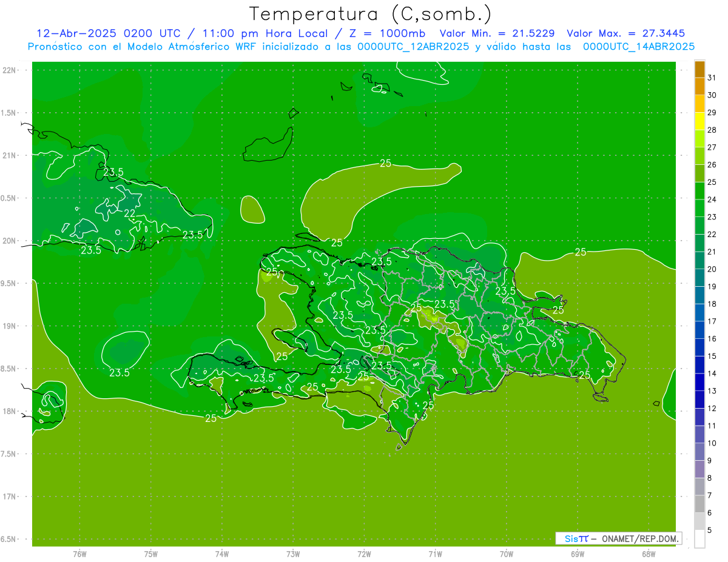Viewport: 728px width, 562px height.
Task: Click the legend value '27'
Action: 712,147
